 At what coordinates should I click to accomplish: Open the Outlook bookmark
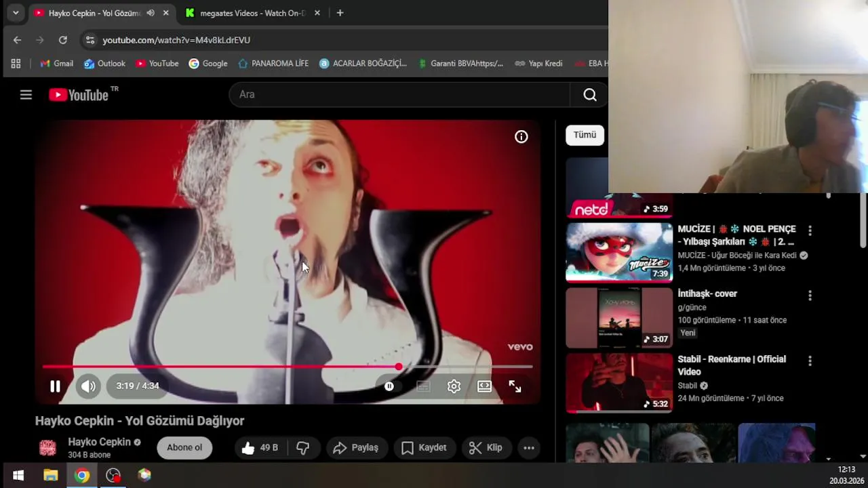104,64
